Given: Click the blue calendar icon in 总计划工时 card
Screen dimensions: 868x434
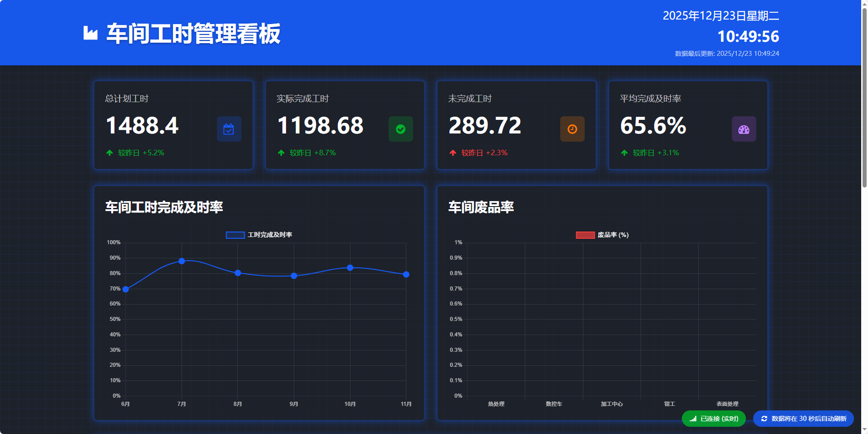Looking at the screenshot, I should pos(229,129).
